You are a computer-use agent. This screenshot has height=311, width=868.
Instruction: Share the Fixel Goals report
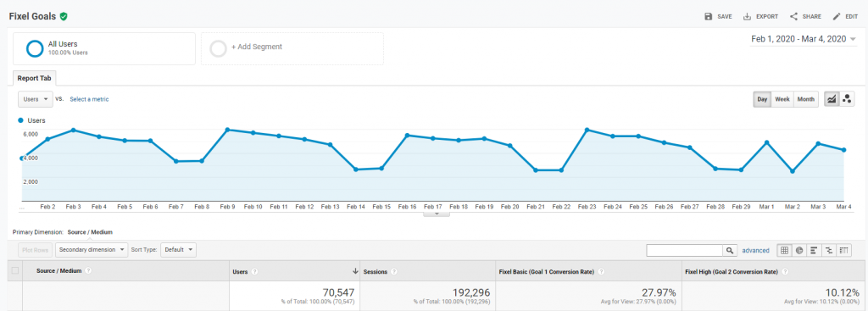click(x=805, y=17)
